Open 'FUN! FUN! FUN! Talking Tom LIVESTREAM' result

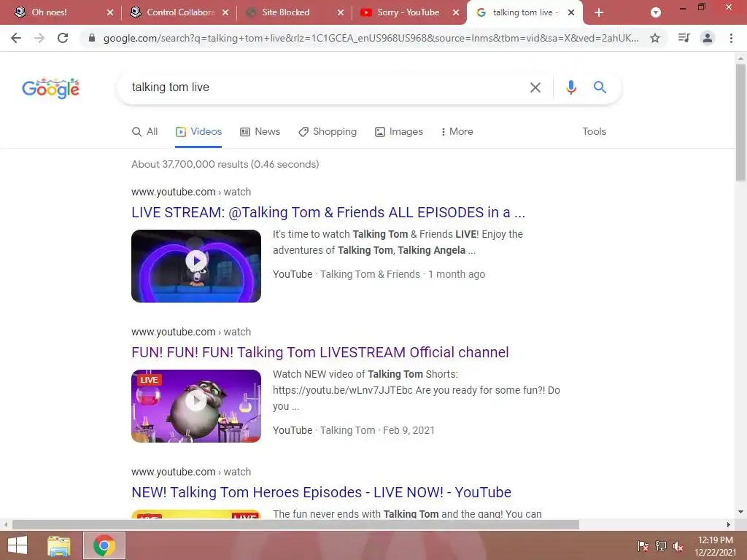tap(320, 352)
